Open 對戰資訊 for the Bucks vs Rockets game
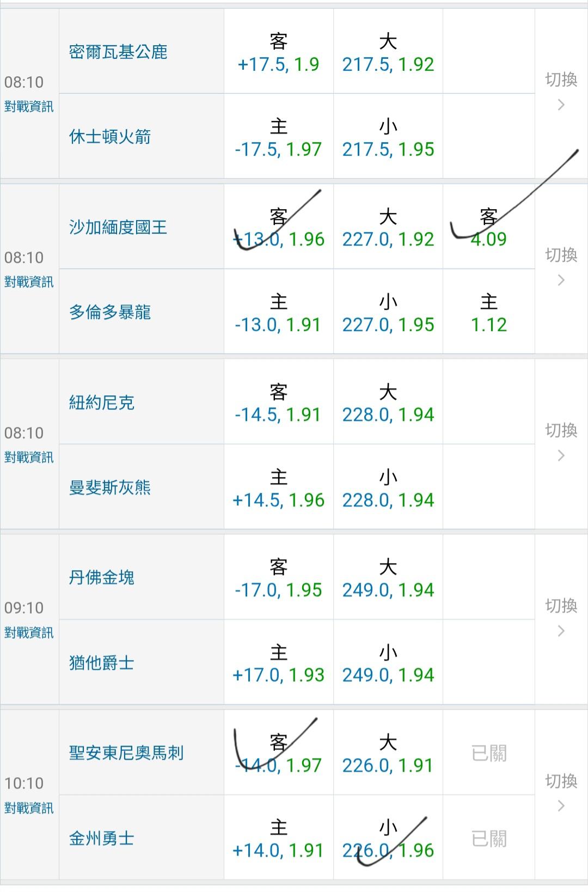 29,107
